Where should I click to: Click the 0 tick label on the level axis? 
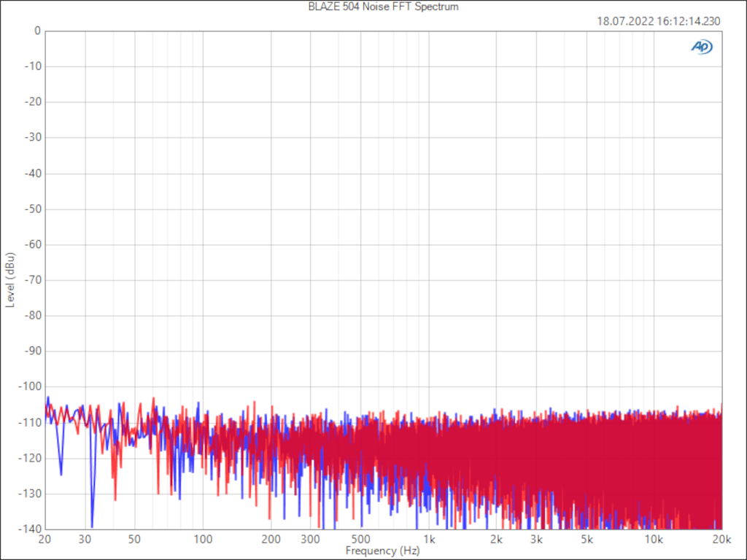(x=38, y=31)
